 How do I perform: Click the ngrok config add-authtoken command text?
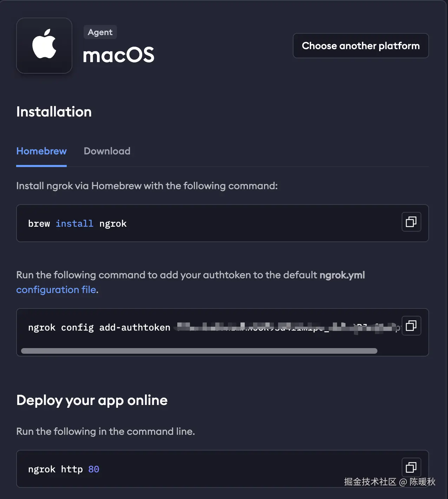tap(99, 327)
